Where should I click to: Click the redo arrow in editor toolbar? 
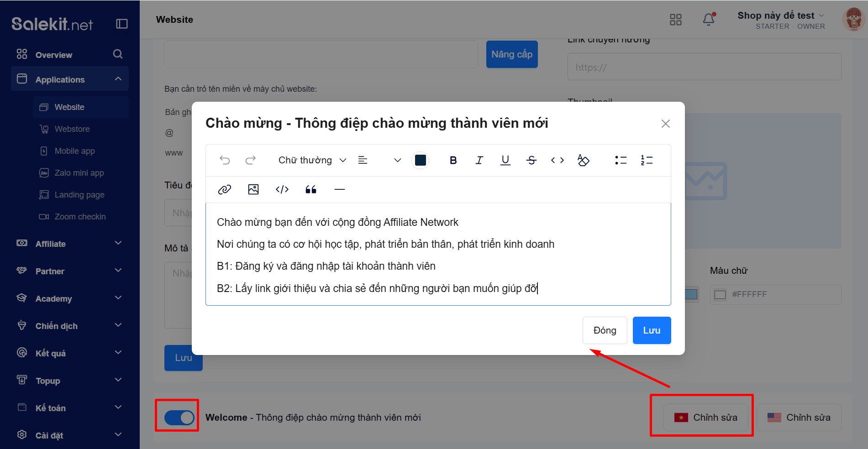(250, 160)
